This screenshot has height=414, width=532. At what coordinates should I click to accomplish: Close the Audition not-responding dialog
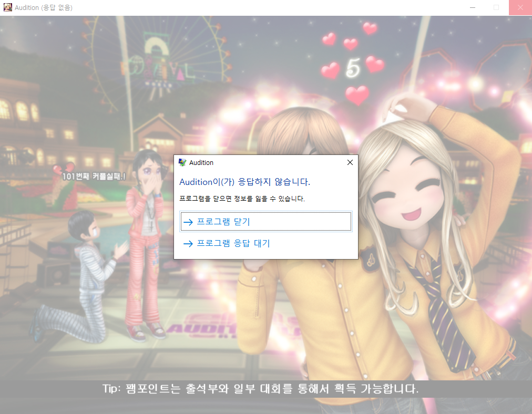(x=350, y=162)
